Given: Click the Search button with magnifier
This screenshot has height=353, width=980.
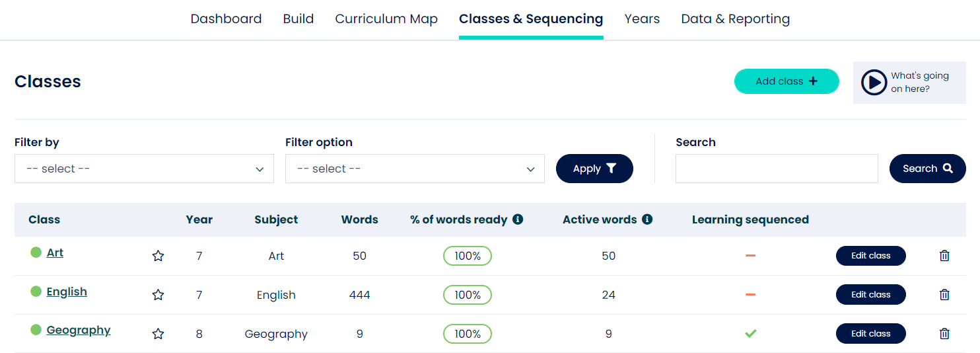Looking at the screenshot, I should click(x=927, y=169).
